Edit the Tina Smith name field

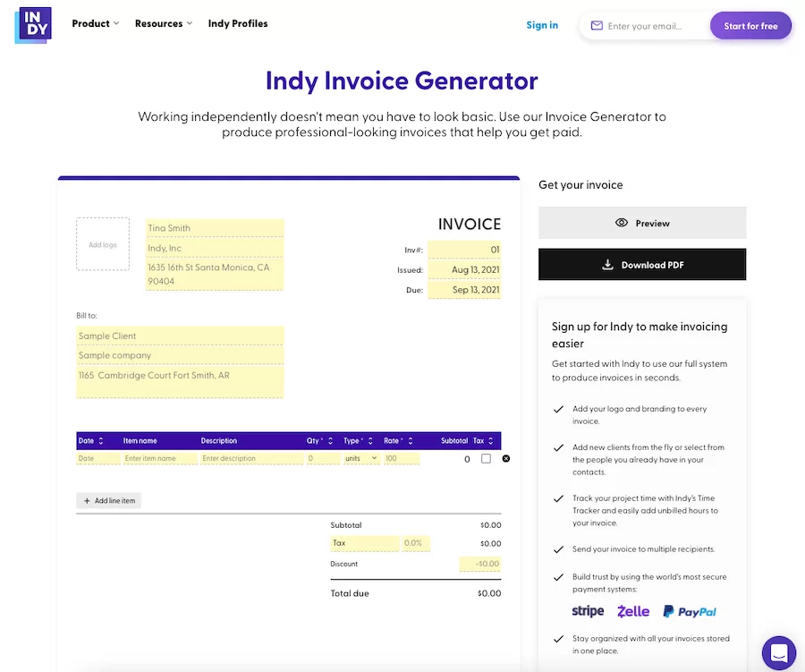215,228
